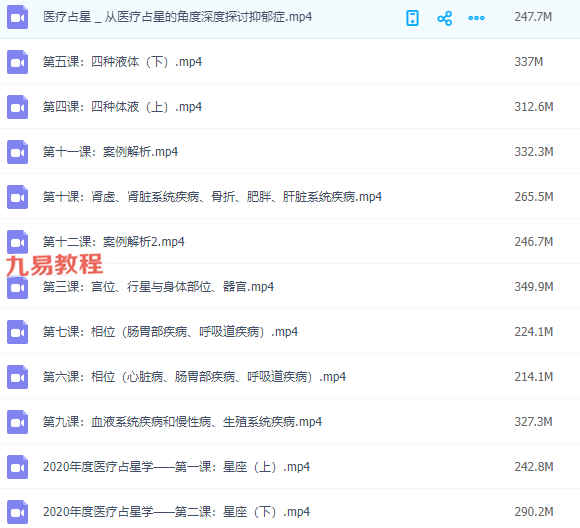
Task: Click the video icon beside 第五课 file
Action: tap(17, 62)
